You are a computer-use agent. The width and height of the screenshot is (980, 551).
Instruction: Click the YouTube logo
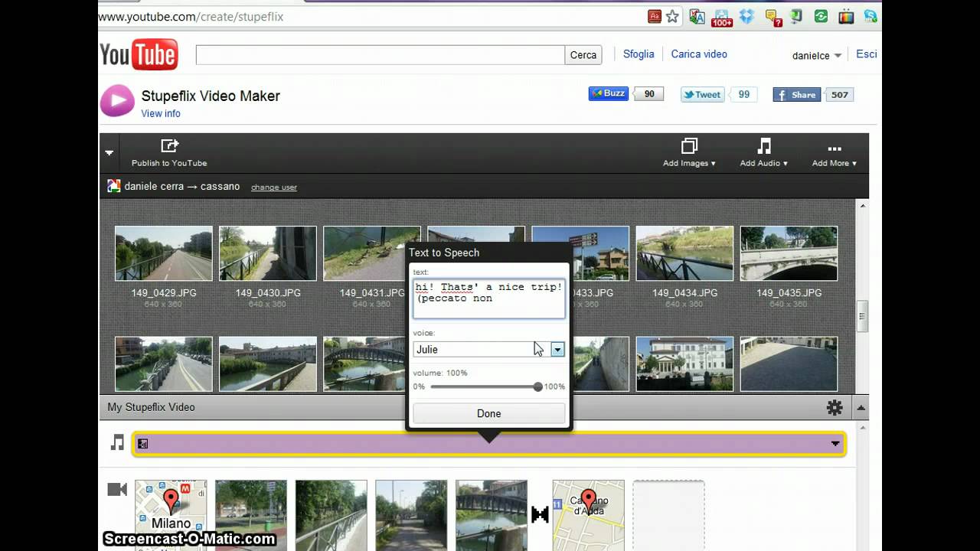(x=139, y=54)
